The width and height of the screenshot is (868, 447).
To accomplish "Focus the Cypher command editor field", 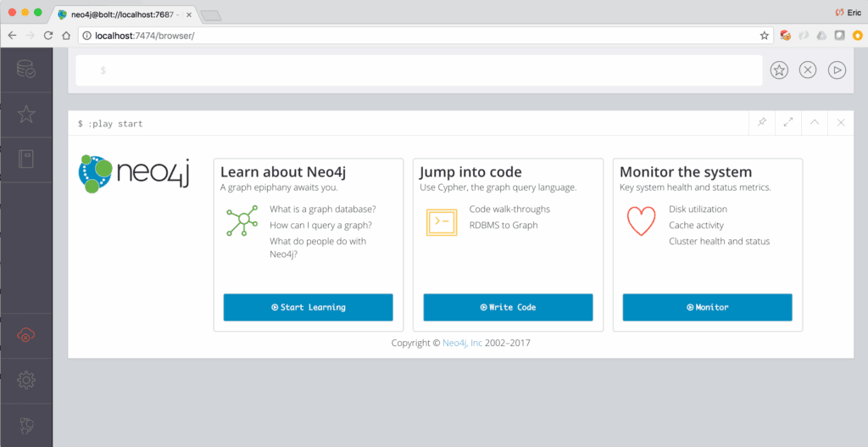I will click(x=419, y=70).
